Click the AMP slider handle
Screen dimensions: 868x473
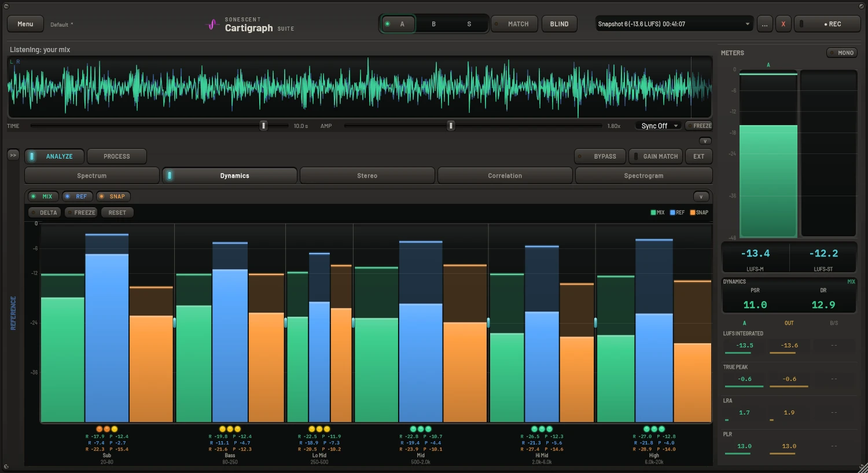[451, 126]
